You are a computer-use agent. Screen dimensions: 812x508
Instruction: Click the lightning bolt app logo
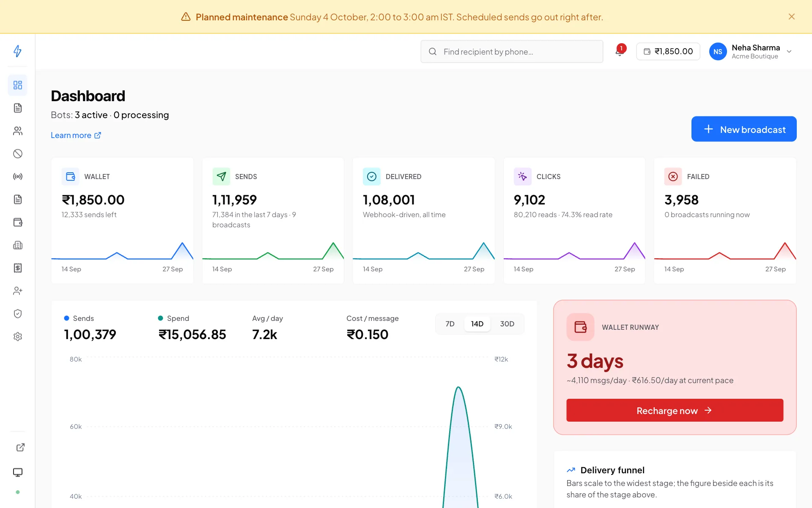tap(18, 51)
